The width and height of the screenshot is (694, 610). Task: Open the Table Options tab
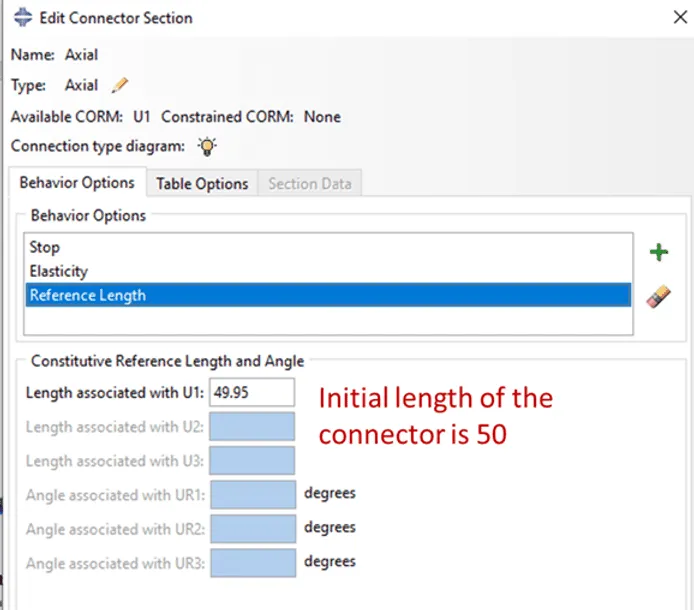[202, 184]
